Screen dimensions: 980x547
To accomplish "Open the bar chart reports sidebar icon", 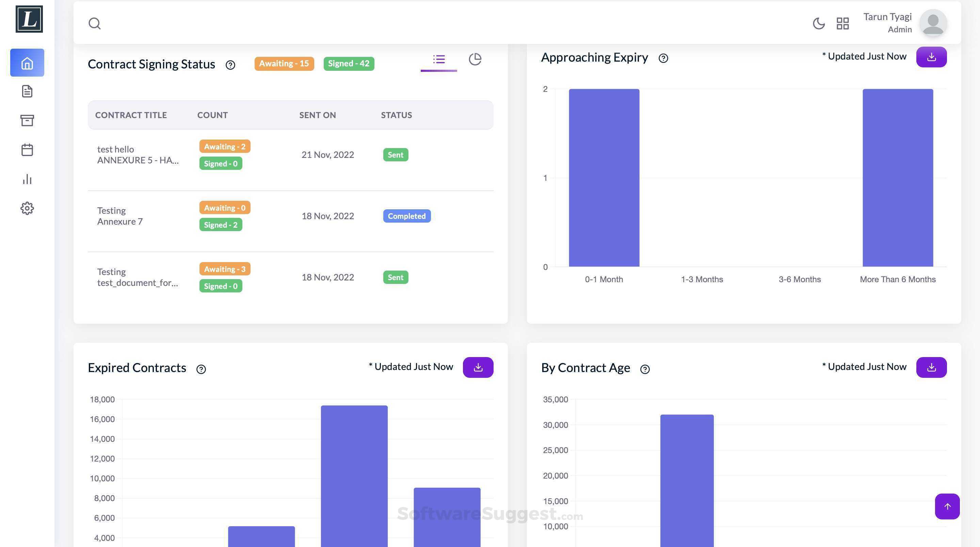I will 27,179.
